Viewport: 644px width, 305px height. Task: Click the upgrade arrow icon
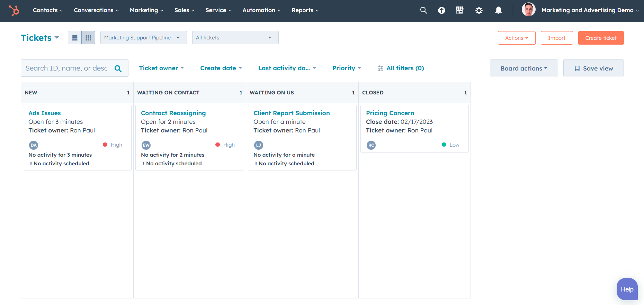pyautogui.click(x=441, y=10)
